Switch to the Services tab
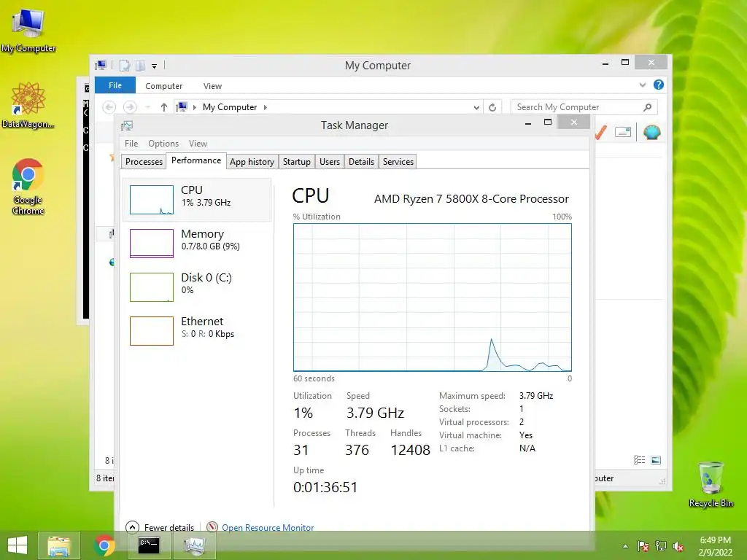Image resolution: width=747 pixels, height=560 pixels. point(398,161)
